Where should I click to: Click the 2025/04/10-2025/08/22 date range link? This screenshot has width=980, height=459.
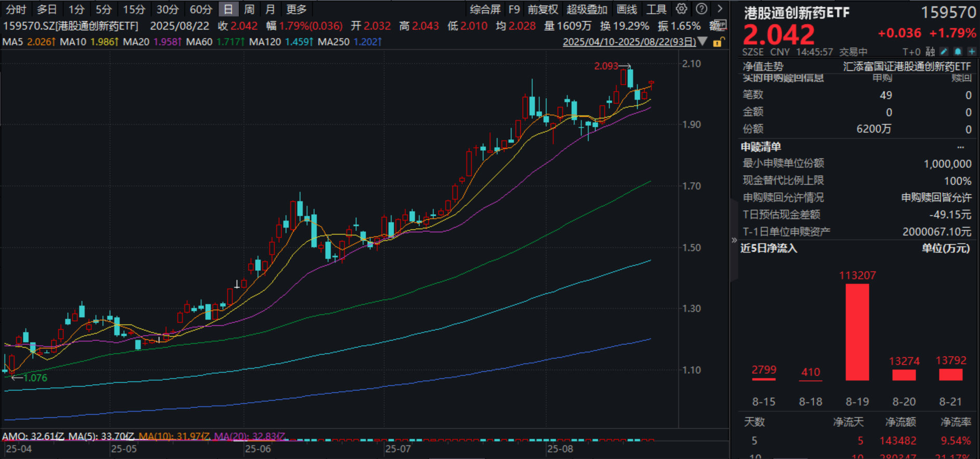pos(629,42)
